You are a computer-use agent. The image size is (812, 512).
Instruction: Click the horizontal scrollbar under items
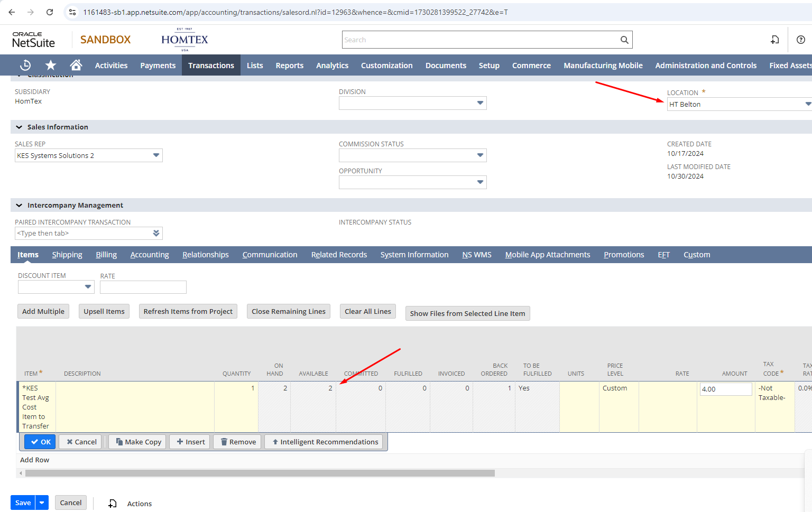pyautogui.click(x=260, y=473)
